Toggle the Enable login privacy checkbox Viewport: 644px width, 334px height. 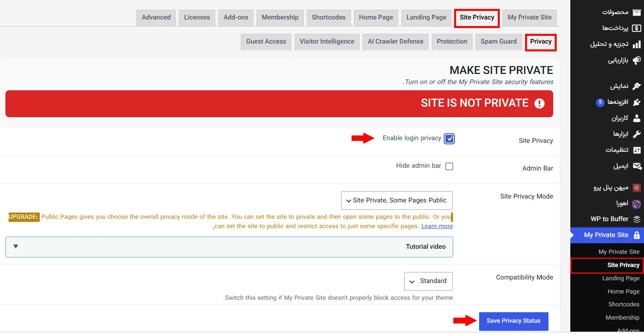point(449,139)
